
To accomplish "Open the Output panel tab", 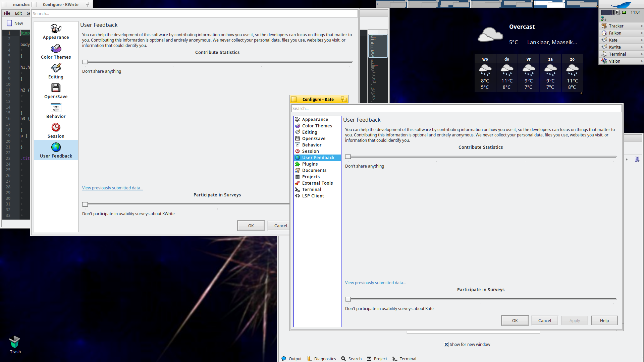I will pos(291,359).
